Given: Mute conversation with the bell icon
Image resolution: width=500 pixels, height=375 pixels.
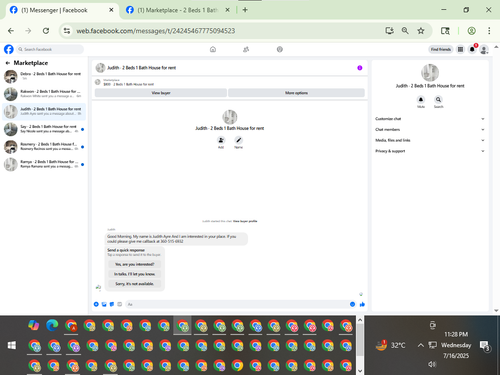Looking at the screenshot, I should pyautogui.click(x=421, y=99).
